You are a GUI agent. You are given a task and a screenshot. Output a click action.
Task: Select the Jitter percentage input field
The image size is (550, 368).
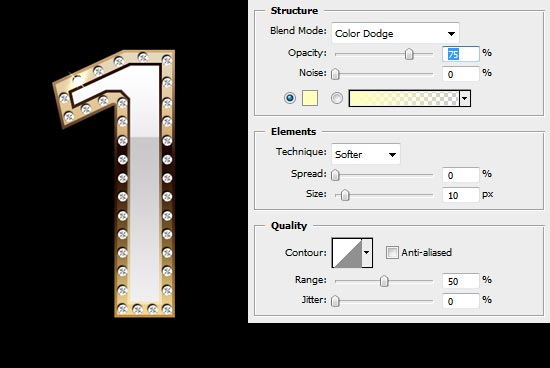[461, 301]
